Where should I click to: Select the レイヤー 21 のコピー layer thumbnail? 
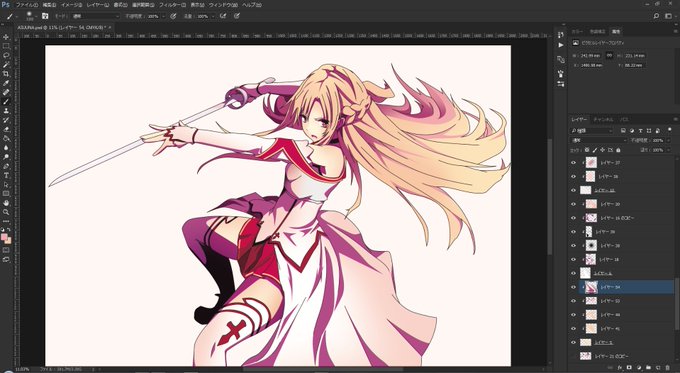(585, 356)
